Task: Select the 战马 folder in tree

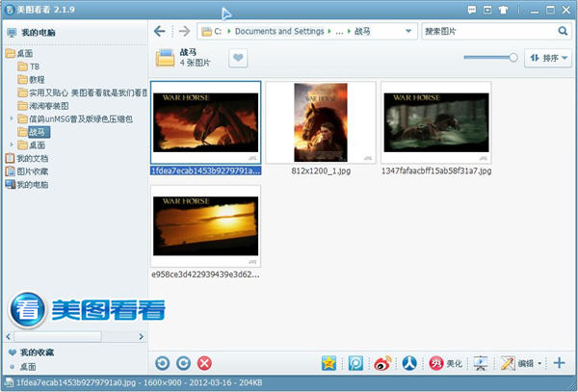Action: [34, 132]
